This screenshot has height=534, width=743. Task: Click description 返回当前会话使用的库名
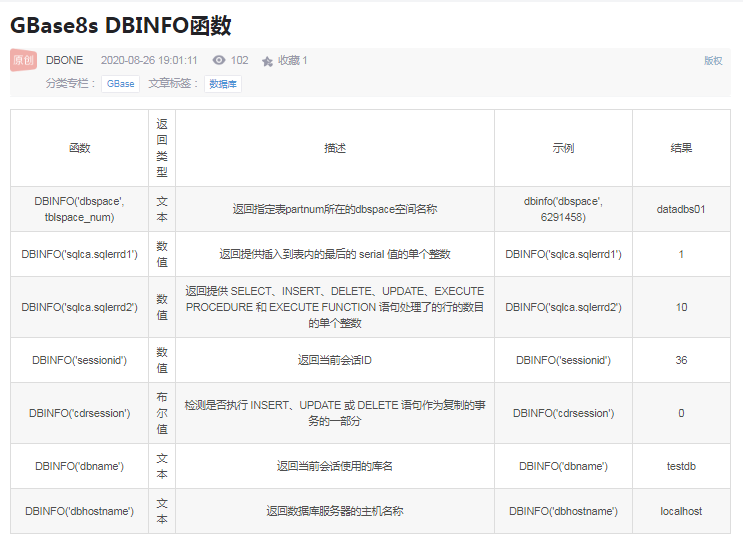tap(335, 466)
